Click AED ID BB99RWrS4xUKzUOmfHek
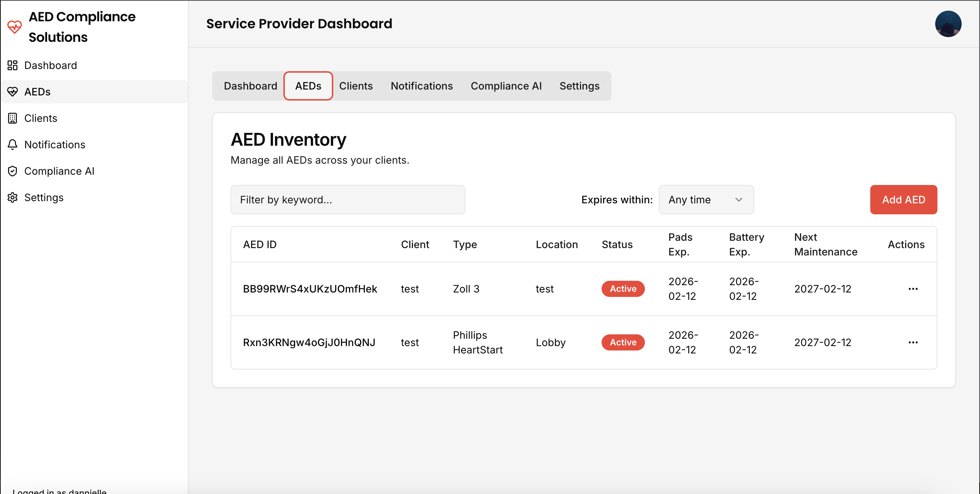The height and width of the screenshot is (494, 980). pyautogui.click(x=310, y=289)
